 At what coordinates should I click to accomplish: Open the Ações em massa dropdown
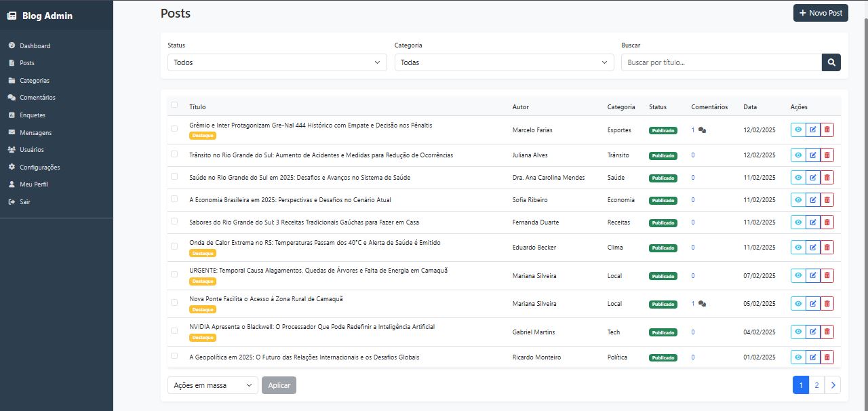(213, 385)
